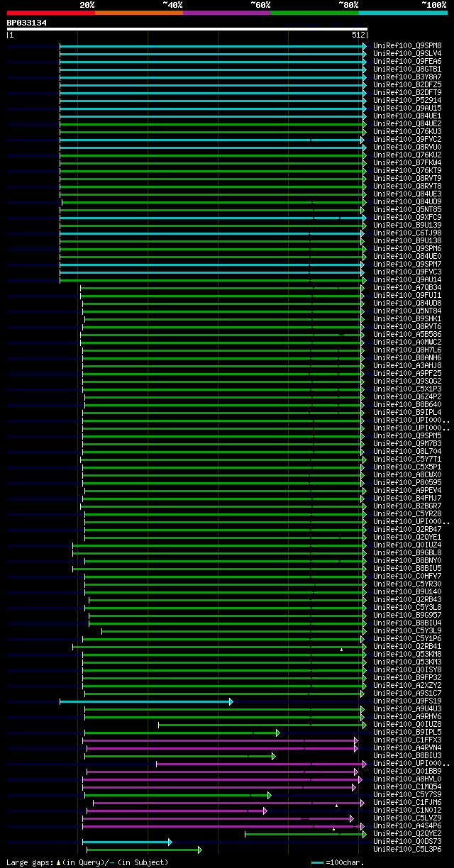
Task: Select the UniRef100_B8B640 label
Action: point(407,404)
